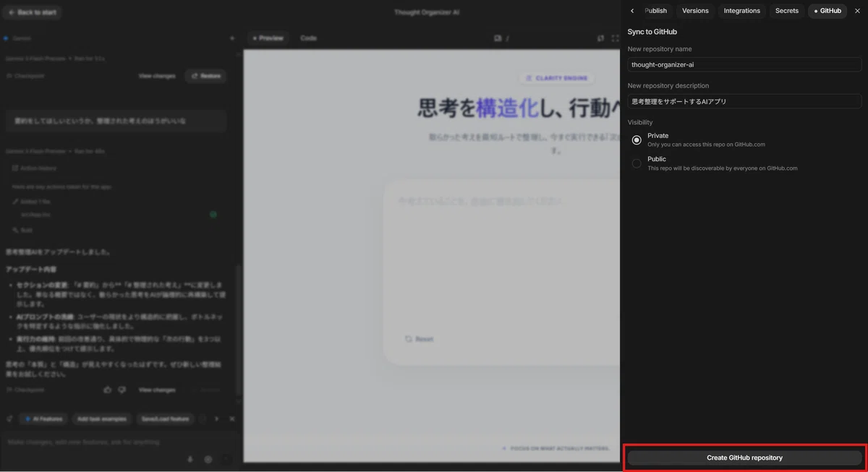Screen dimensions: 868x472
Task: Open the Versions tab
Action: [695, 11]
